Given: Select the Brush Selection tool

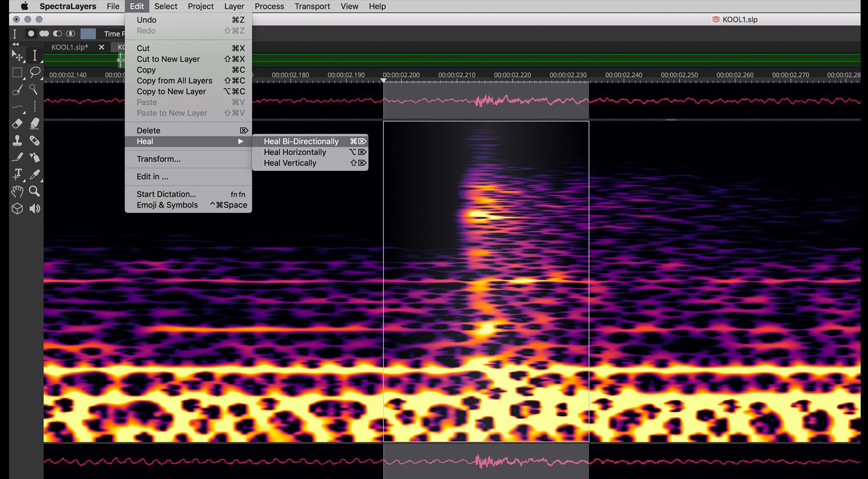Looking at the screenshot, I should 17,90.
